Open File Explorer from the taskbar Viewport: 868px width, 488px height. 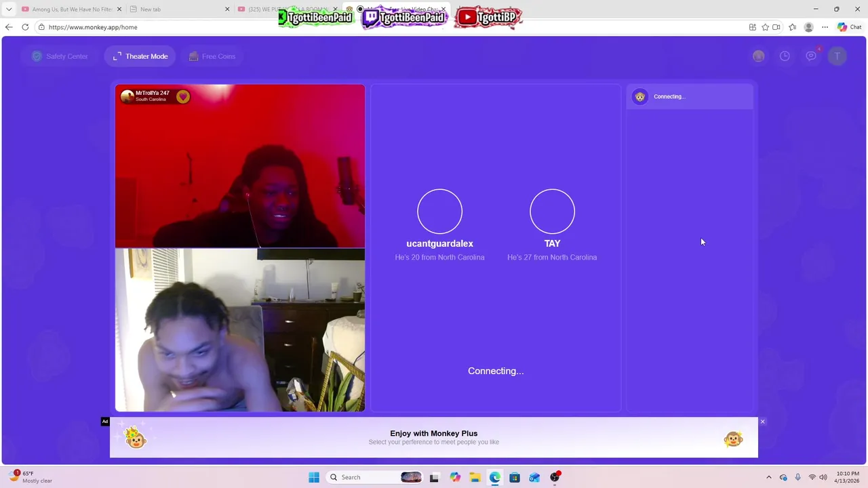475,477
